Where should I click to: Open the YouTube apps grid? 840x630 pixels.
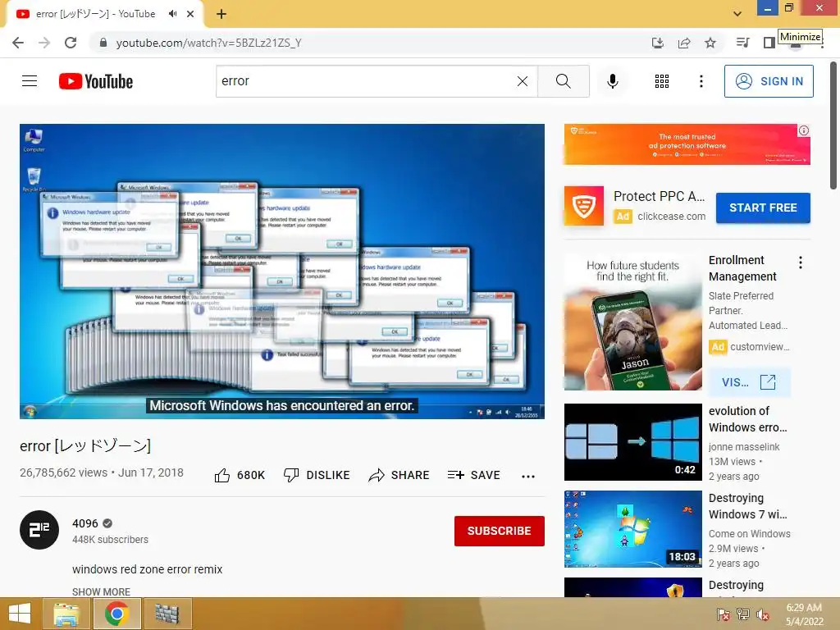tap(662, 81)
